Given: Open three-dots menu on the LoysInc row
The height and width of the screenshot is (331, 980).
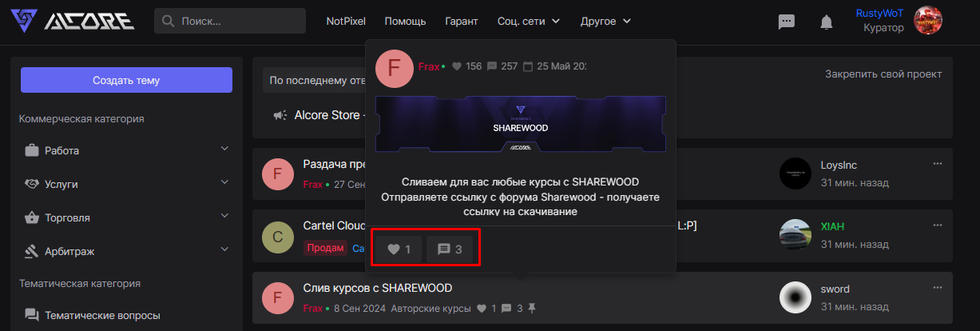Looking at the screenshot, I should [x=938, y=163].
